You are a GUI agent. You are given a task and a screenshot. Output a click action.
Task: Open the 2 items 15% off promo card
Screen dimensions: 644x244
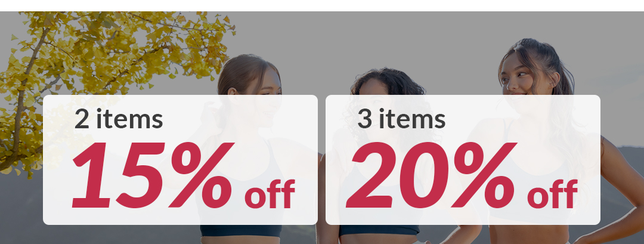pyautogui.click(x=180, y=160)
